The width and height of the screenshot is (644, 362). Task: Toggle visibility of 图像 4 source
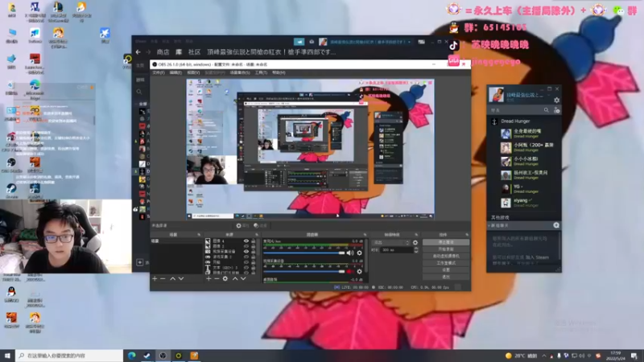click(x=246, y=241)
